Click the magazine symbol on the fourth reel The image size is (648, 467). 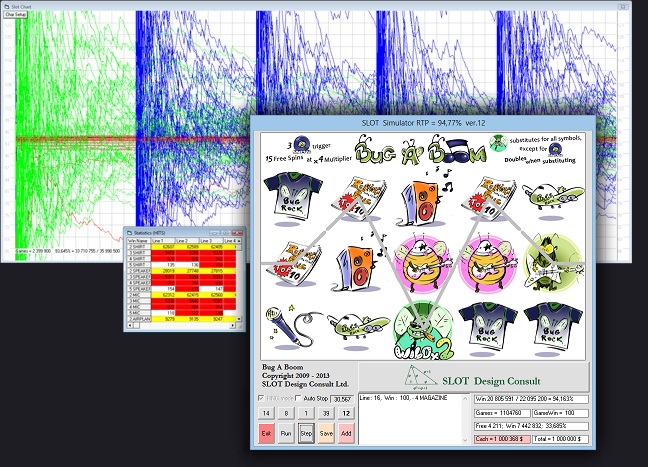489,198
